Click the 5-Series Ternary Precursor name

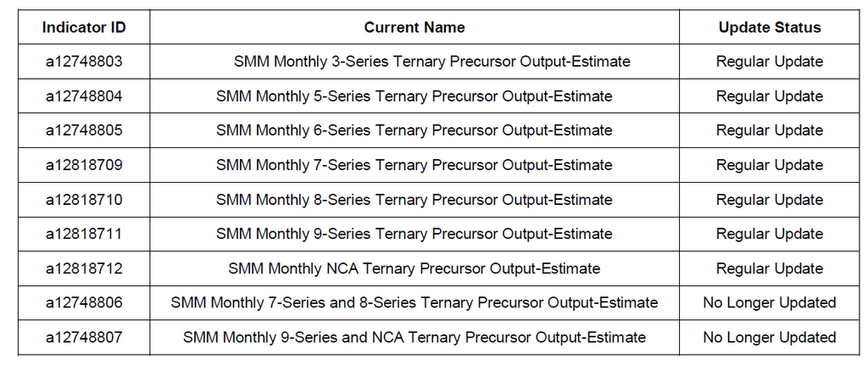415,97
